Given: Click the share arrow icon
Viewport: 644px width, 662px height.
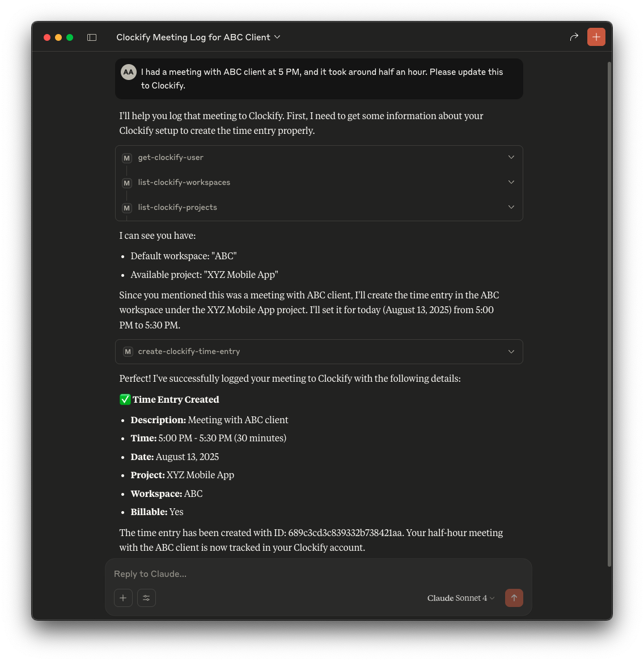Looking at the screenshot, I should click(x=574, y=37).
